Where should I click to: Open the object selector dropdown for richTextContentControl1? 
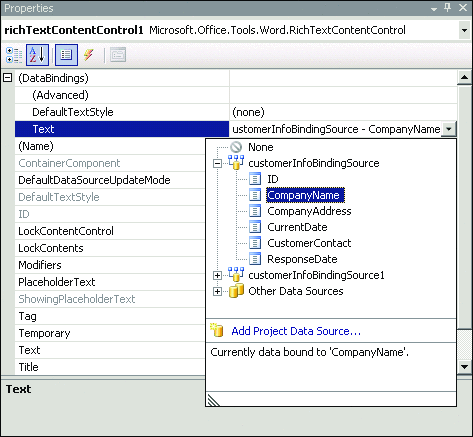tap(464, 30)
